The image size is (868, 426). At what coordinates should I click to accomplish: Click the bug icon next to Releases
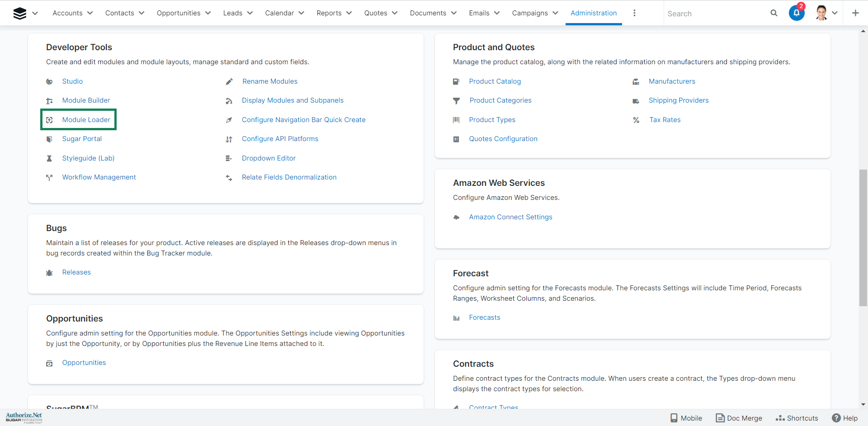point(49,273)
